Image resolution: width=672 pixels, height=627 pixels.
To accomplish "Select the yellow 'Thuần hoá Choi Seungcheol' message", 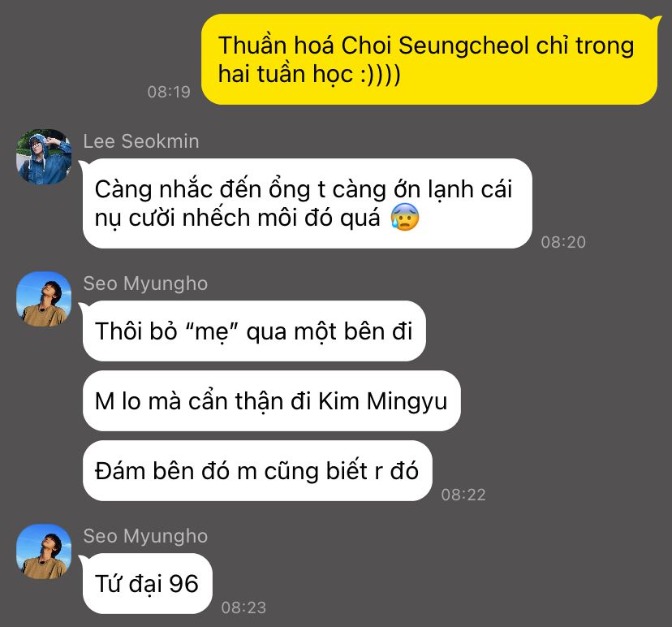I will 429,59.
